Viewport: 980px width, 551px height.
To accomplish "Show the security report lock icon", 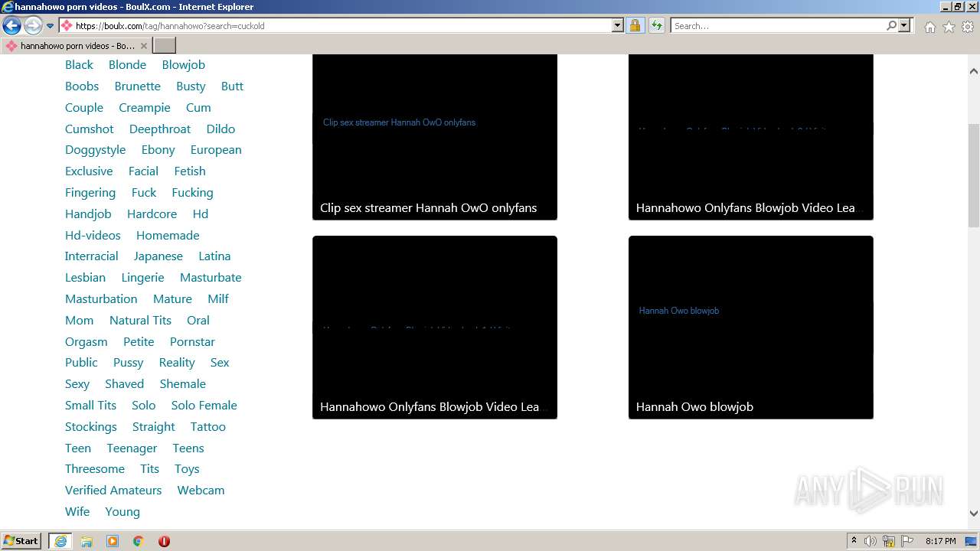I will pos(635,25).
